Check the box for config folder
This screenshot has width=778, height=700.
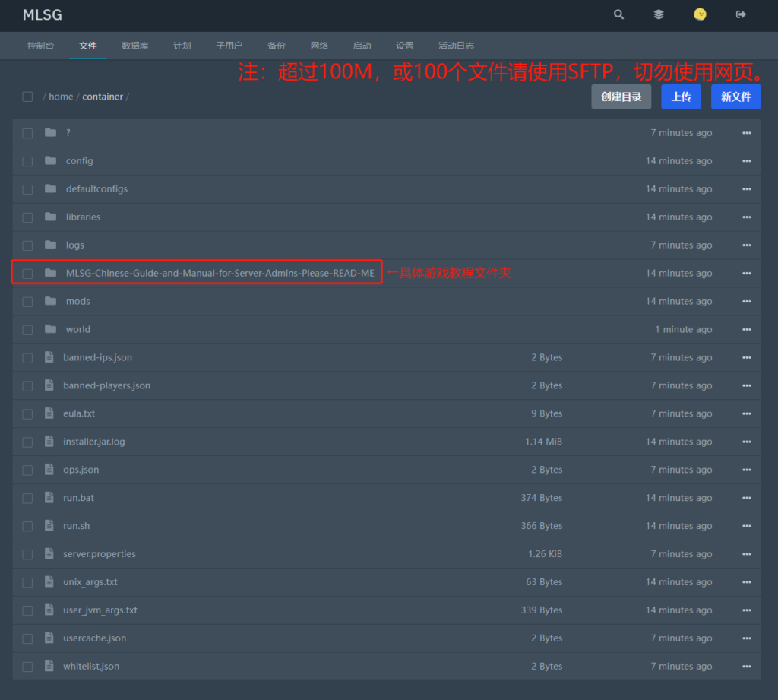coord(27,161)
